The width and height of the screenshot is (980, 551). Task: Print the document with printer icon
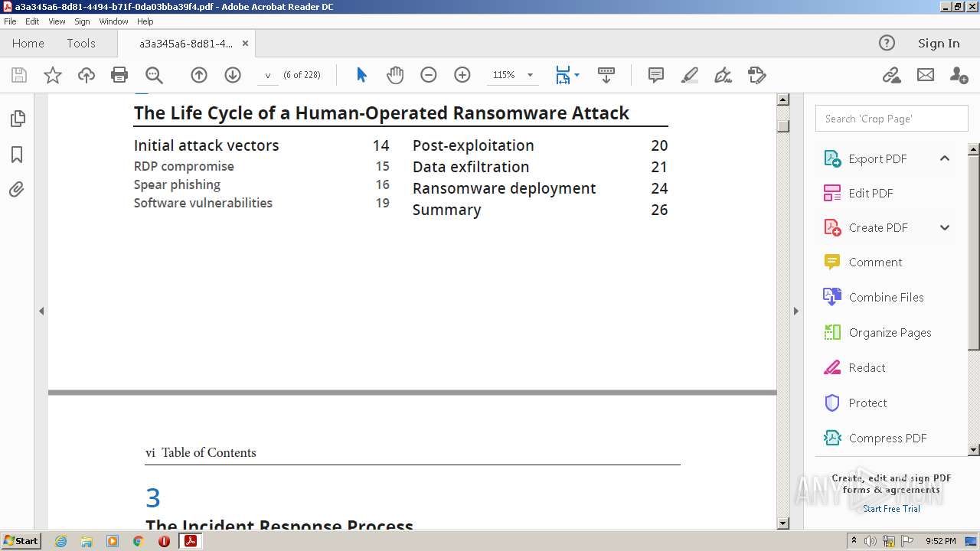(x=119, y=75)
